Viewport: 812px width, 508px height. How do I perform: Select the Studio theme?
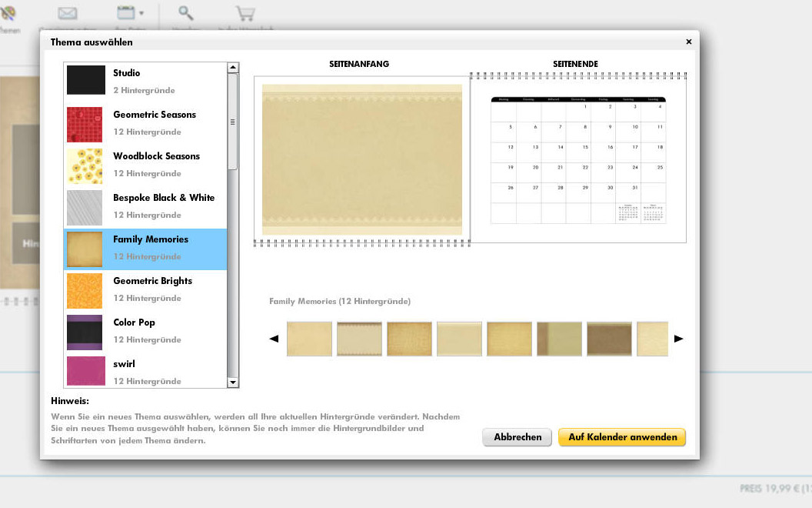pos(145,81)
